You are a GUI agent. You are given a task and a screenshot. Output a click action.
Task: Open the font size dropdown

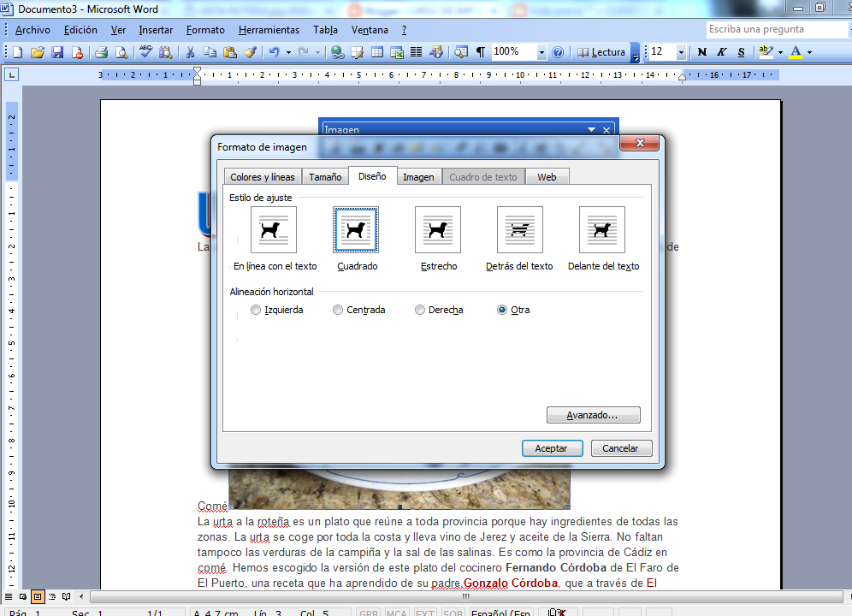tap(682, 51)
